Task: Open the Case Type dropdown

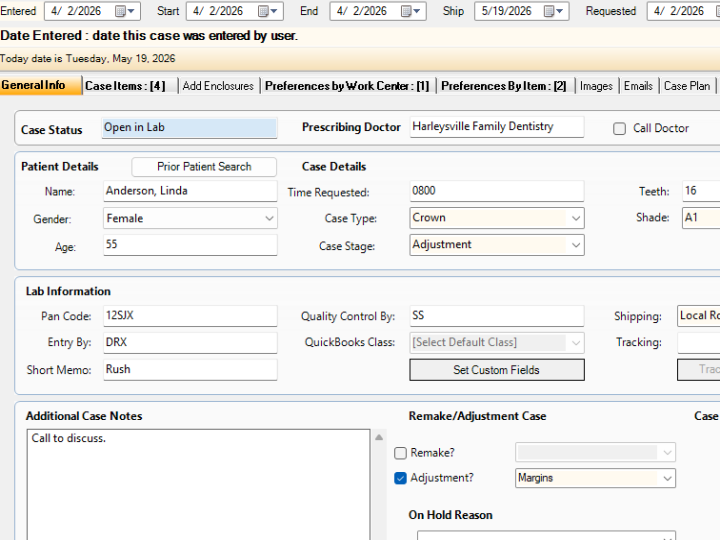Action: [576, 218]
